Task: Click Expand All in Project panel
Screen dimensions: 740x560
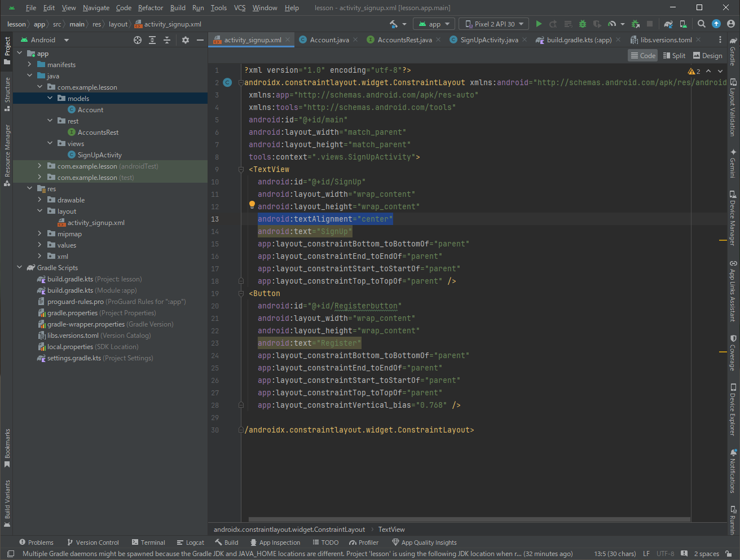Action: [152, 40]
